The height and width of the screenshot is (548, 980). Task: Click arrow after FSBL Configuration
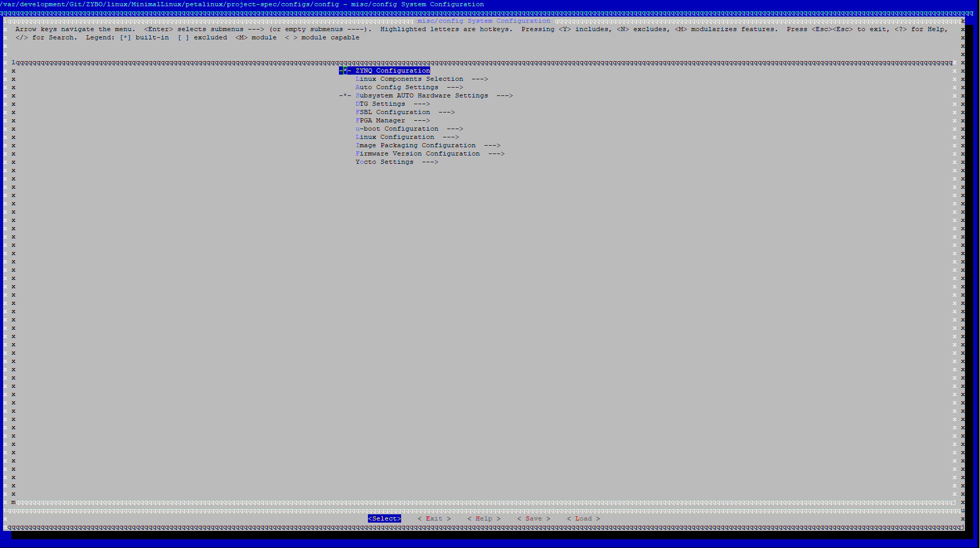(x=447, y=112)
